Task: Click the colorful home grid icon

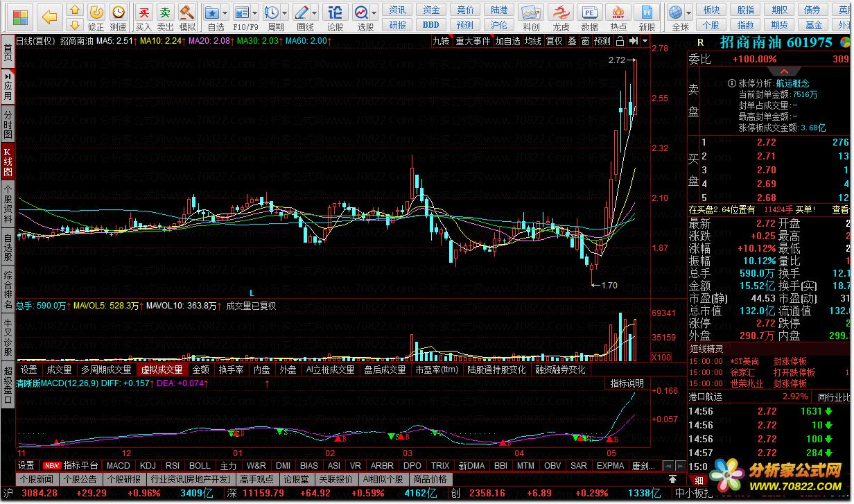Action: [x=21, y=17]
